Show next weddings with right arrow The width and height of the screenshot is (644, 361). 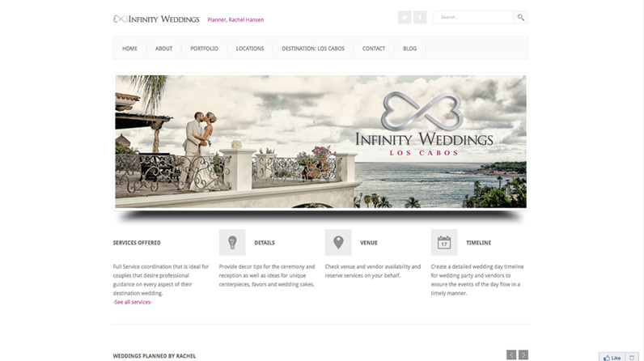pos(523,355)
